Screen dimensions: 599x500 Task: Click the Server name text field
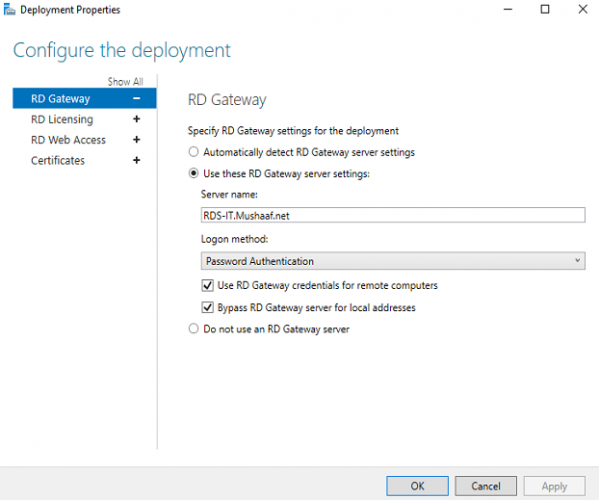393,215
